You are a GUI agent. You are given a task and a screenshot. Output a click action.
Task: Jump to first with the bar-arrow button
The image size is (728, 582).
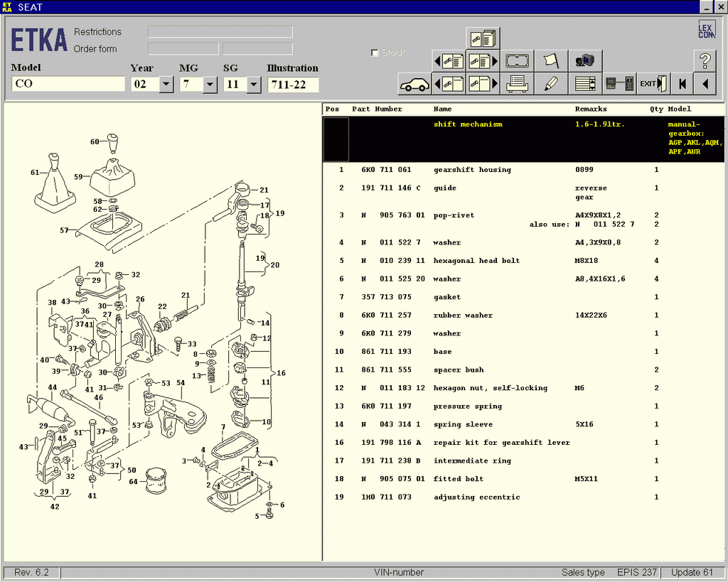coord(682,84)
